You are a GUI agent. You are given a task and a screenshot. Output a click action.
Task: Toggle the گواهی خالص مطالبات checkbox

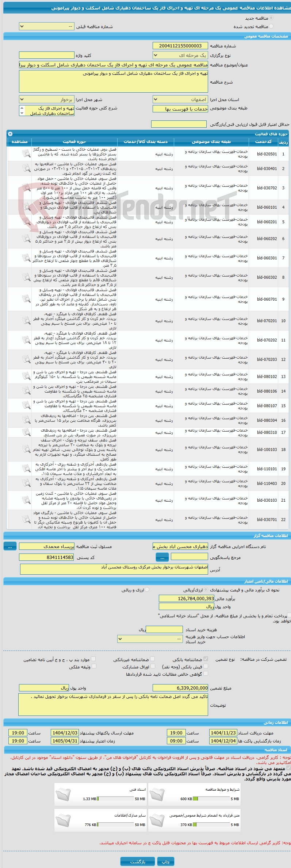206,674
